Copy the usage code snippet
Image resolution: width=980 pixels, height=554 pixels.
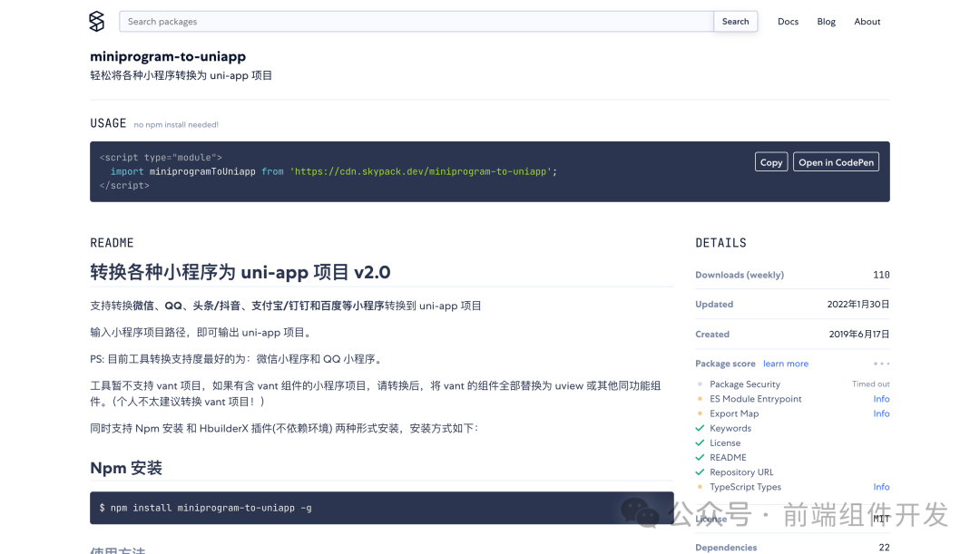[x=771, y=161]
